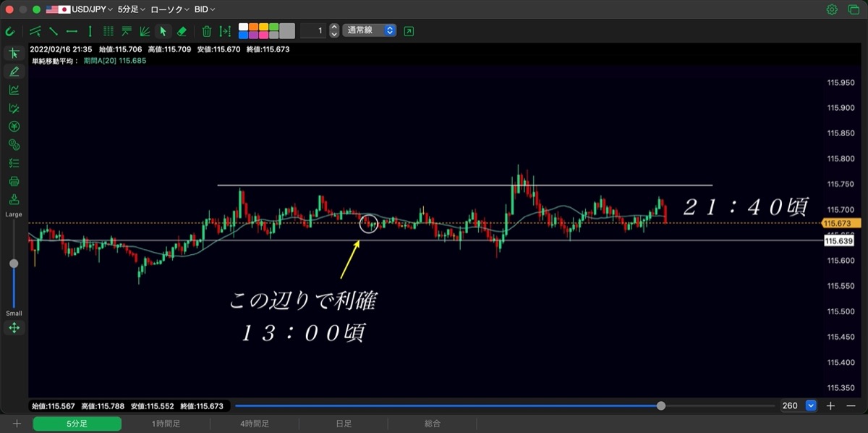The height and width of the screenshot is (433, 868).
Task: Click the printer icon in sidebar
Action: [x=14, y=181]
